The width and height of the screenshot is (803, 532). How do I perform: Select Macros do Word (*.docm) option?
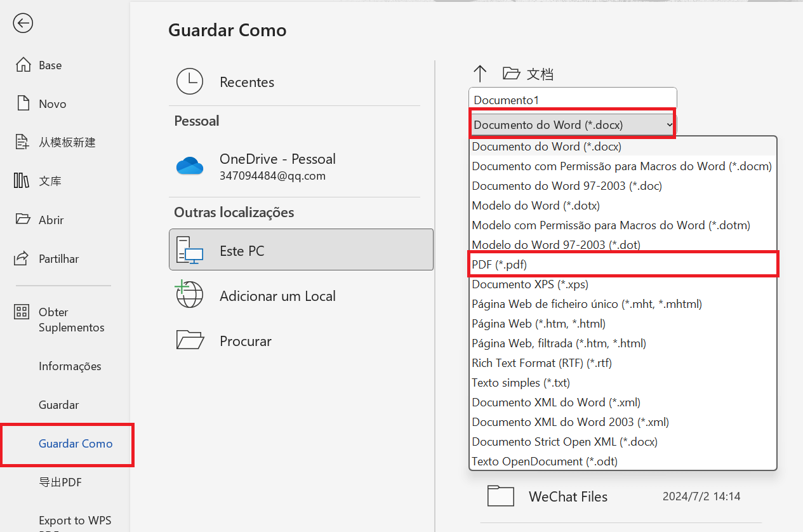pos(623,166)
